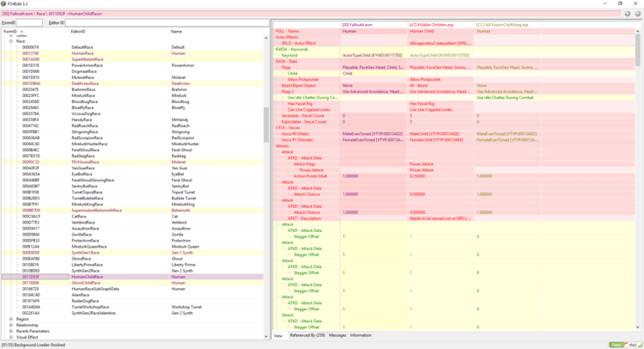This screenshot has height=349, width=644.
Task: Click the Killable Children.esp column header
Action: click(440, 25)
